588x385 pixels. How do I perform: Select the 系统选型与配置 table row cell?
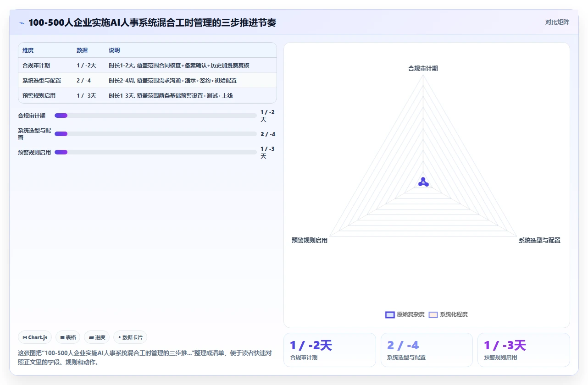tap(42, 81)
